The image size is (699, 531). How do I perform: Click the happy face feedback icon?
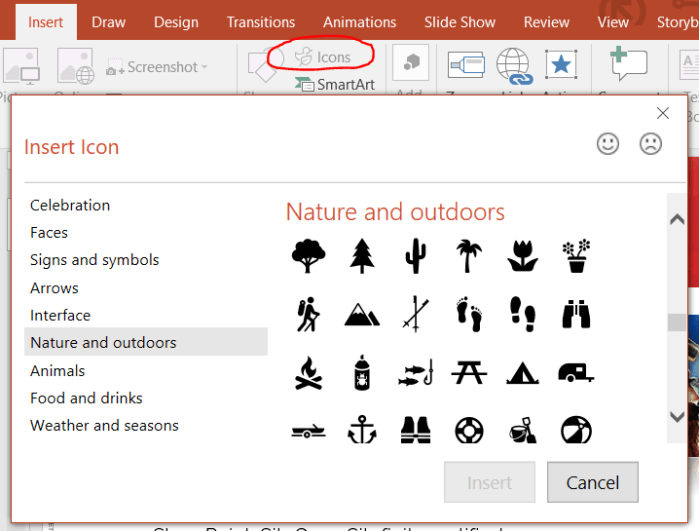click(x=608, y=144)
